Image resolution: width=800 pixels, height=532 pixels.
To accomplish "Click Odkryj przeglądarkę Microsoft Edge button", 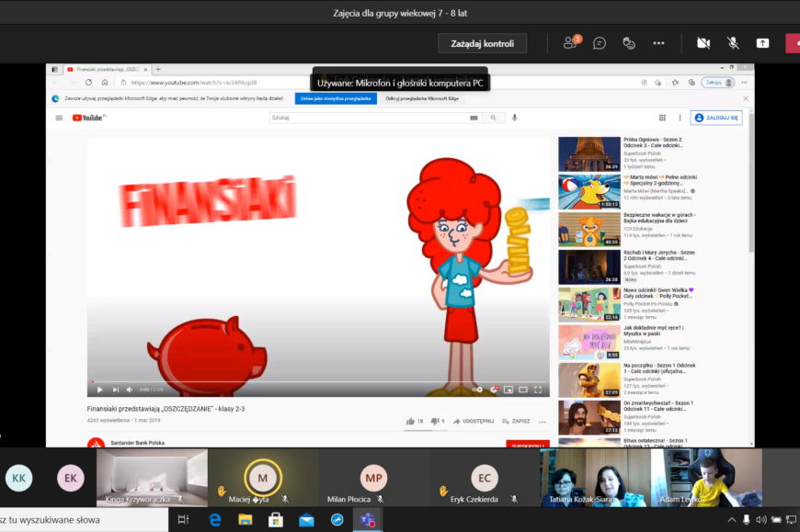I will [422, 99].
